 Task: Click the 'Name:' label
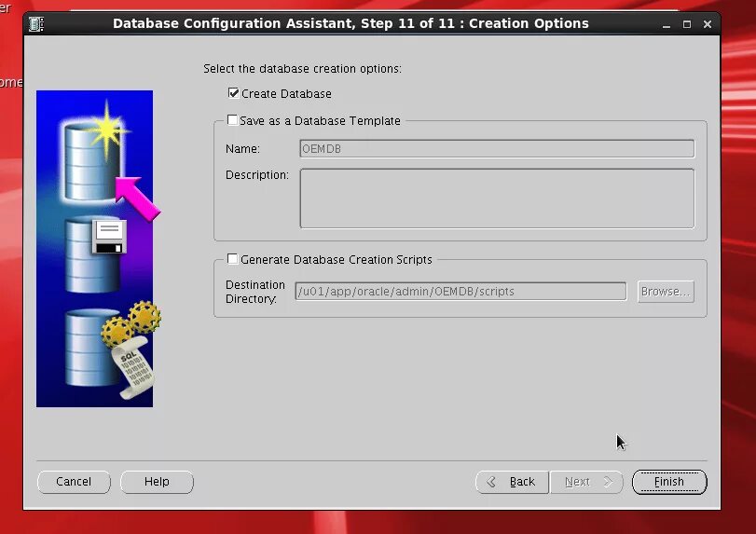(x=242, y=148)
